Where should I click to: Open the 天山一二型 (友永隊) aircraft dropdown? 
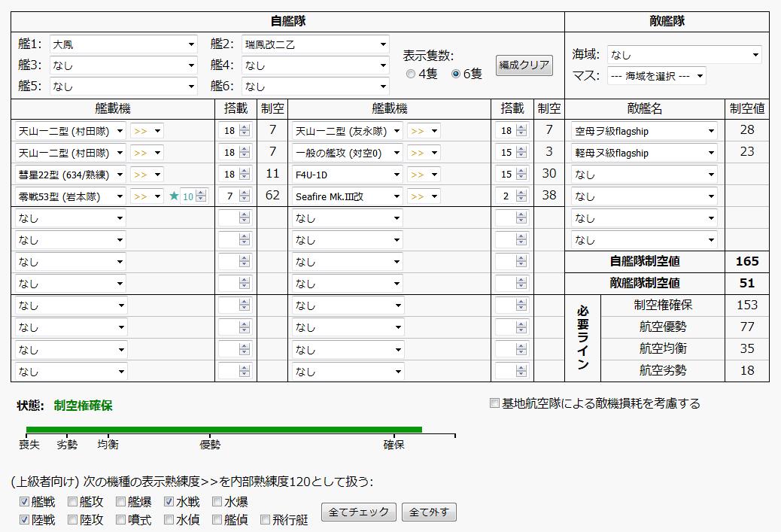pyautogui.click(x=347, y=131)
